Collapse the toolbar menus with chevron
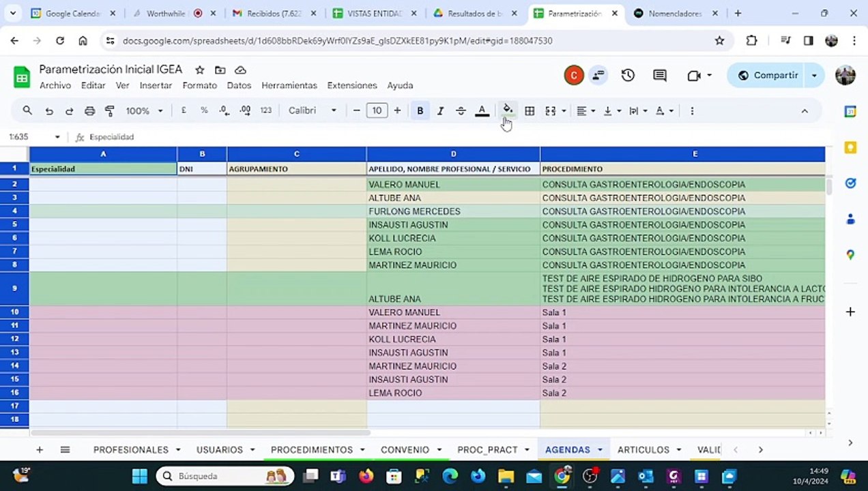Viewport: 868px width, 491px height. tap(805, 110)
